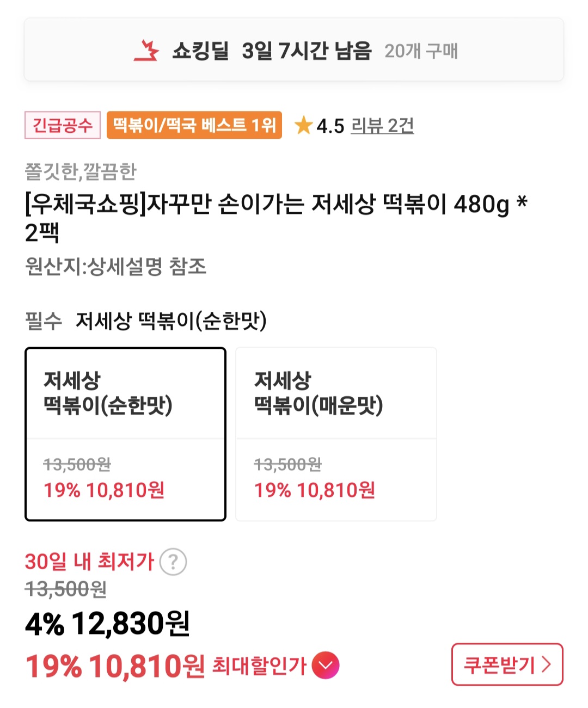Tap the 19% 10,810원 최대할인가 price
The height and width of the screenshot is (708, 588).
pyautogui.click(x=115, y=666)
